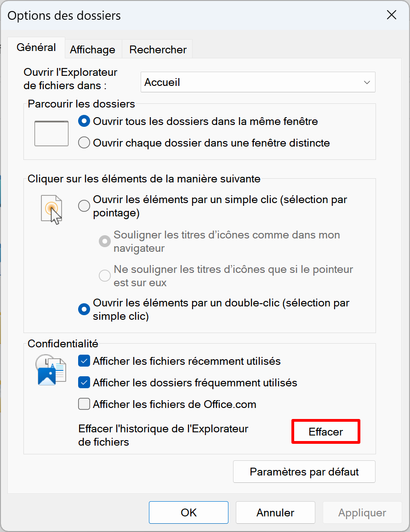Viewport: 410px width, 532px height.
Task: Click the Paramètres par défaut button
Action: [304, 472]
